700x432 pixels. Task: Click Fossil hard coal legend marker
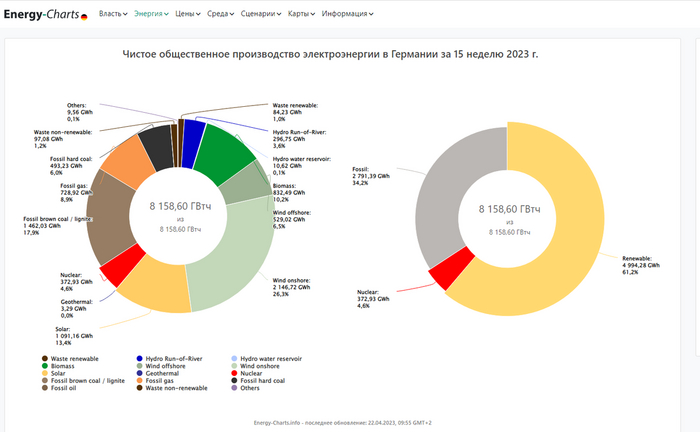232,380
